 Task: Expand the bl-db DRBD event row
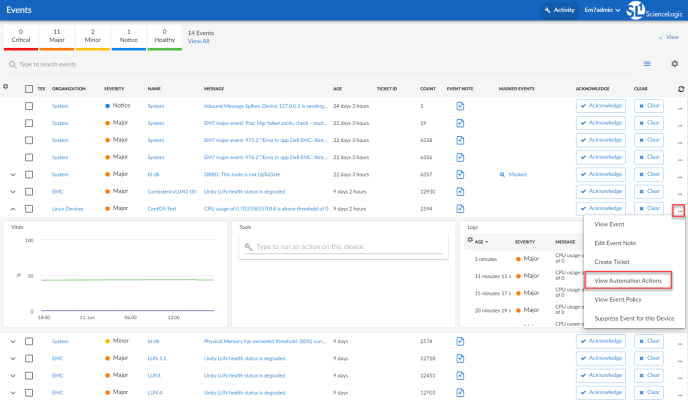13,174
